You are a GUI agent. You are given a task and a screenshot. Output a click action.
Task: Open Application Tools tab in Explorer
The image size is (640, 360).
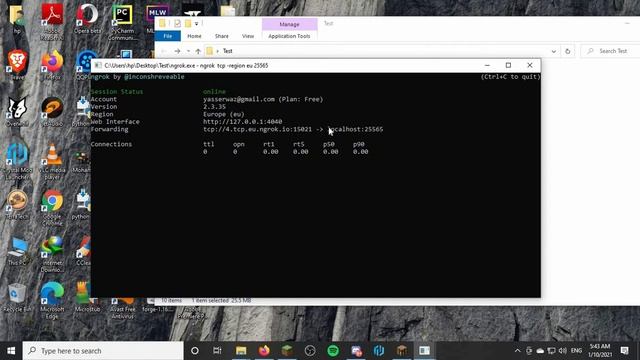click(289, 36)
